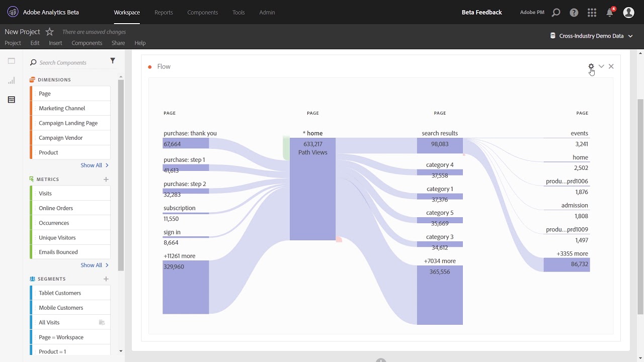Click the Beta Feedback button
The width and height of the screenshot is (644, 362).
point(481,12)
